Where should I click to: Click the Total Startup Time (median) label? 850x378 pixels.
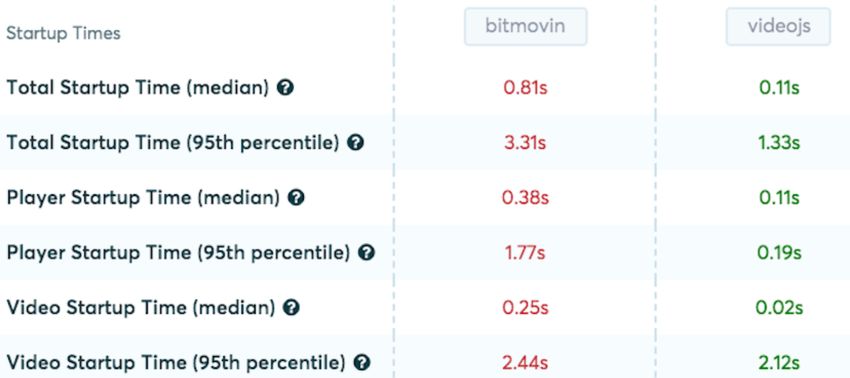coord(138,88)
